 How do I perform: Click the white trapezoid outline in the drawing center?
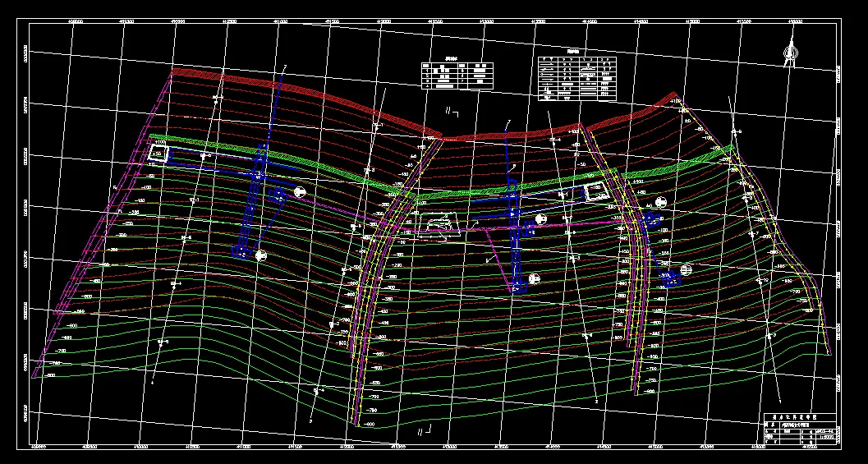439,224
